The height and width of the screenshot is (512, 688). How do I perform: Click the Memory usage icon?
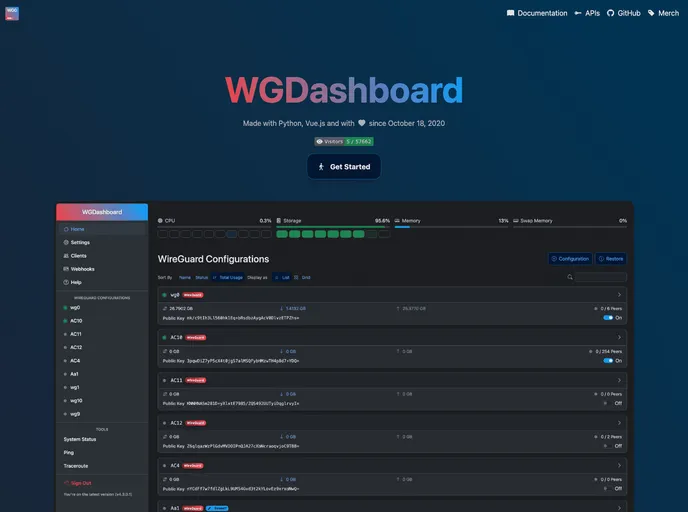(x=397, y=221)
